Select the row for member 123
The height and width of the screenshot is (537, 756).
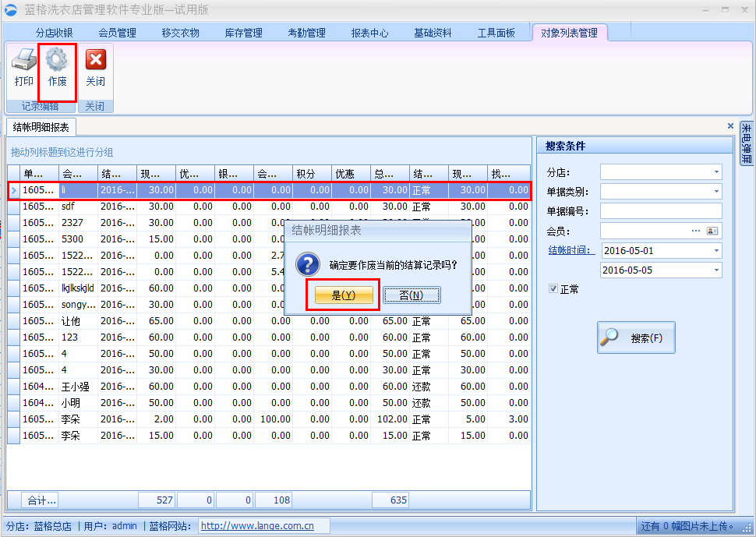coord(269,337)
